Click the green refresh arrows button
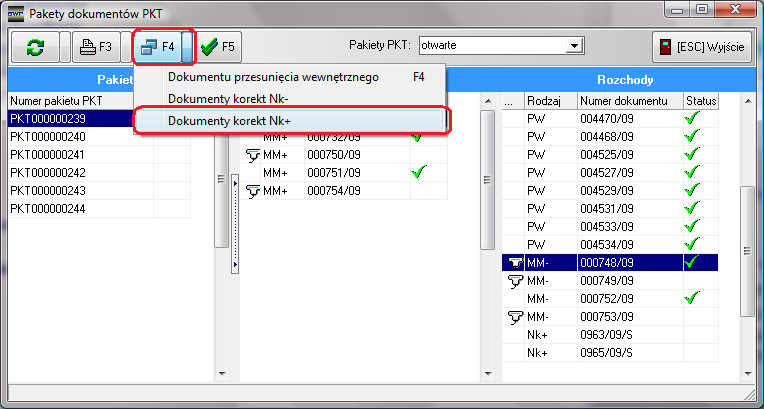The image size is (764, 409). (35, 46)
